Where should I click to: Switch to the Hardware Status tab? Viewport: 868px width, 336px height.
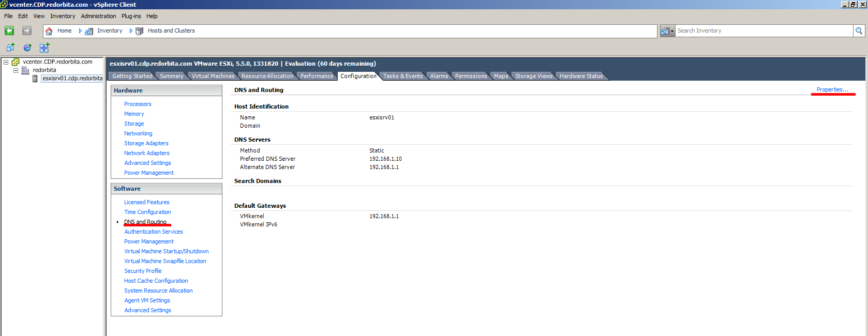click(x=581, y=76)
